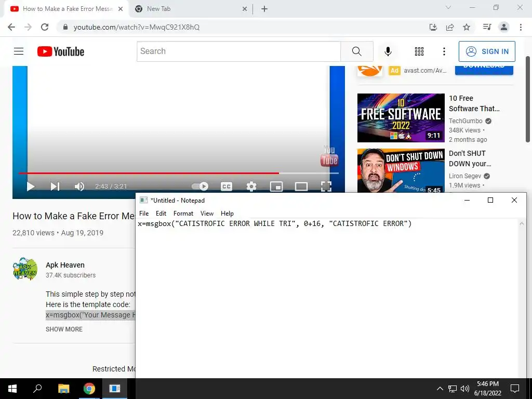Play the YouTube video
The height and width of the screenshot is (399, 532).
point(31,187)
